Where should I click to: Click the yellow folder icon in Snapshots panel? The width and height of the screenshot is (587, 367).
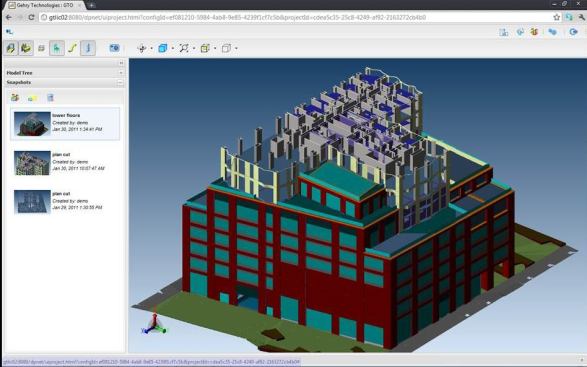33,98
